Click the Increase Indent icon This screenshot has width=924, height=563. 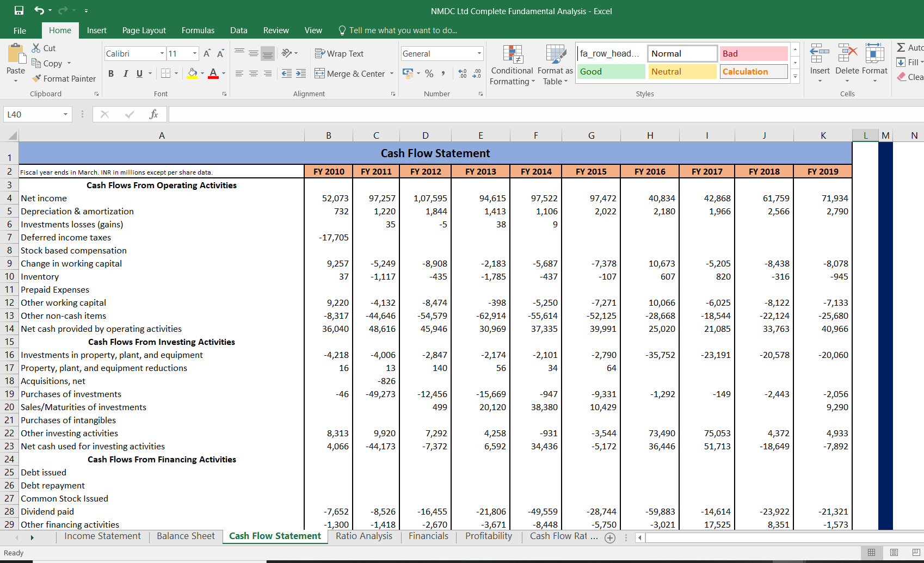tap(301, 73)
